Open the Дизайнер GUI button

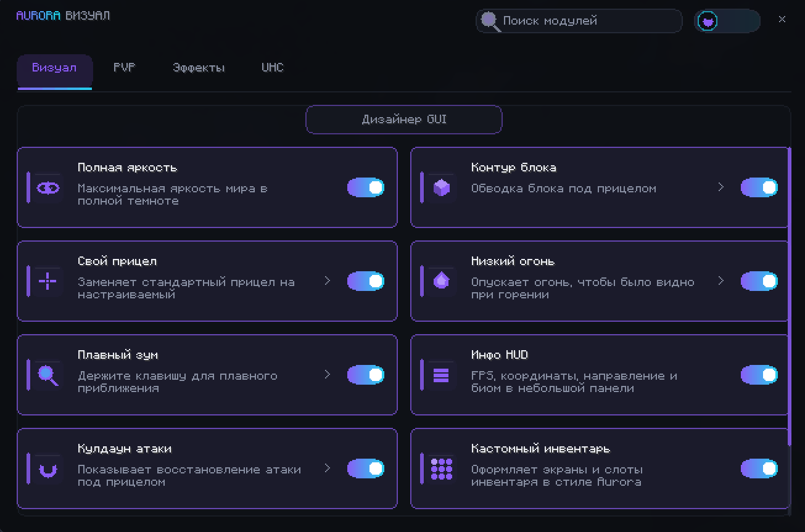[404, 120]
